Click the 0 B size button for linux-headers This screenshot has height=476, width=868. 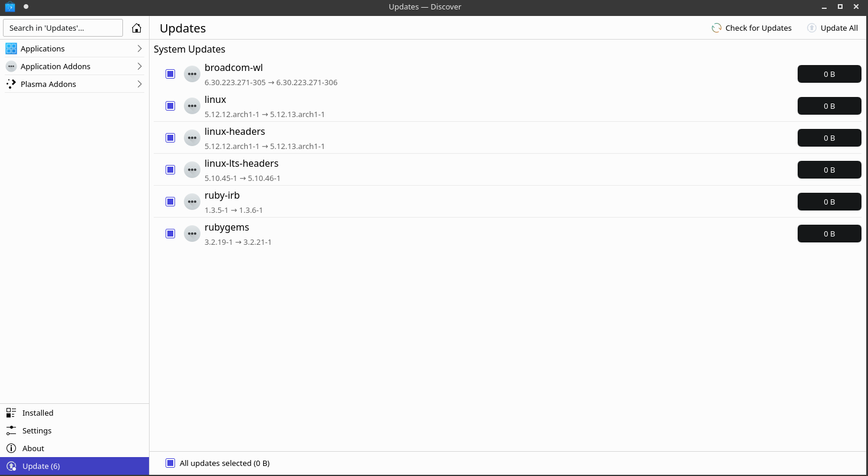pyautogui.click(x=829, y=138)
